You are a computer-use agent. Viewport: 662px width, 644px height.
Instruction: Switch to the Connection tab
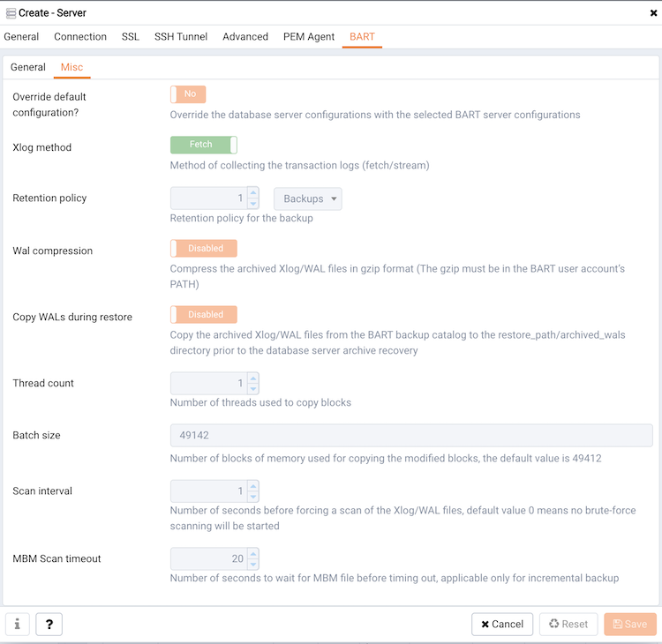tap(80, 37)
